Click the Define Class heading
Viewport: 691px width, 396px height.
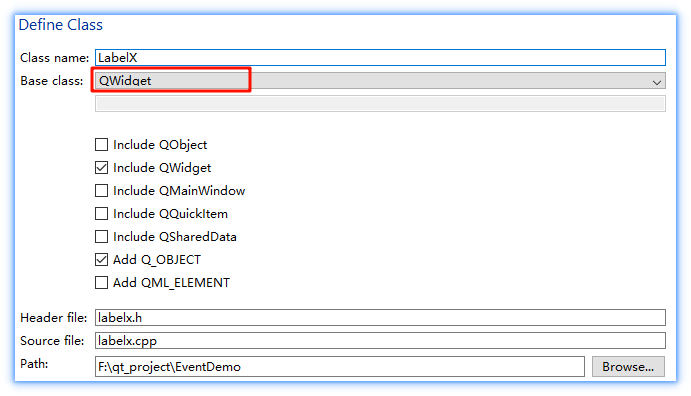[x=60, y=25]
